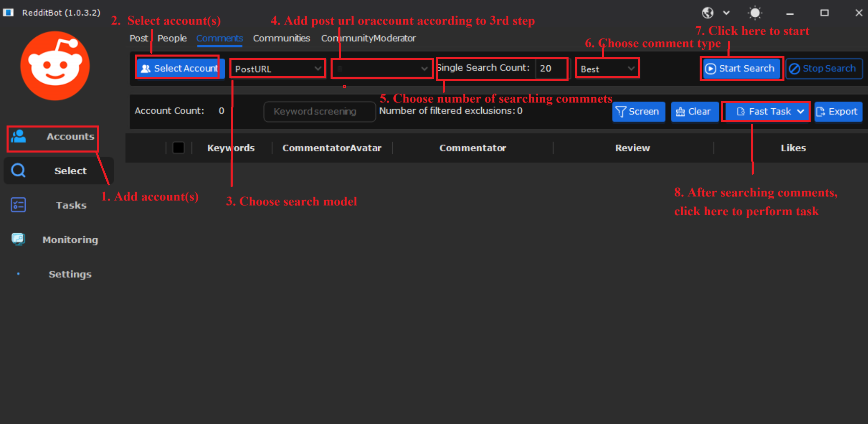Toggle the select-all checkbox in table header
This screenshot has height=424, width=868.
(179, 148)
